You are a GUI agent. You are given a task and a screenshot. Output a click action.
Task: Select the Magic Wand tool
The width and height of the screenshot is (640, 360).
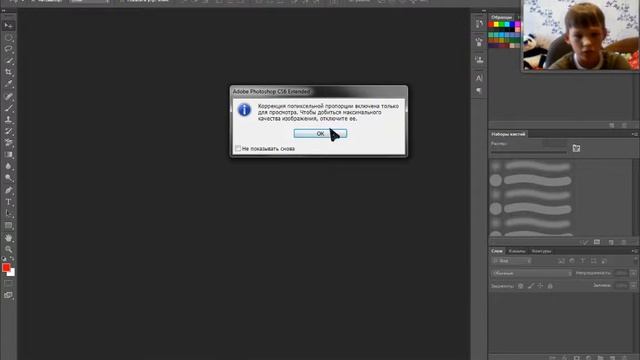[x=8, y=61]
